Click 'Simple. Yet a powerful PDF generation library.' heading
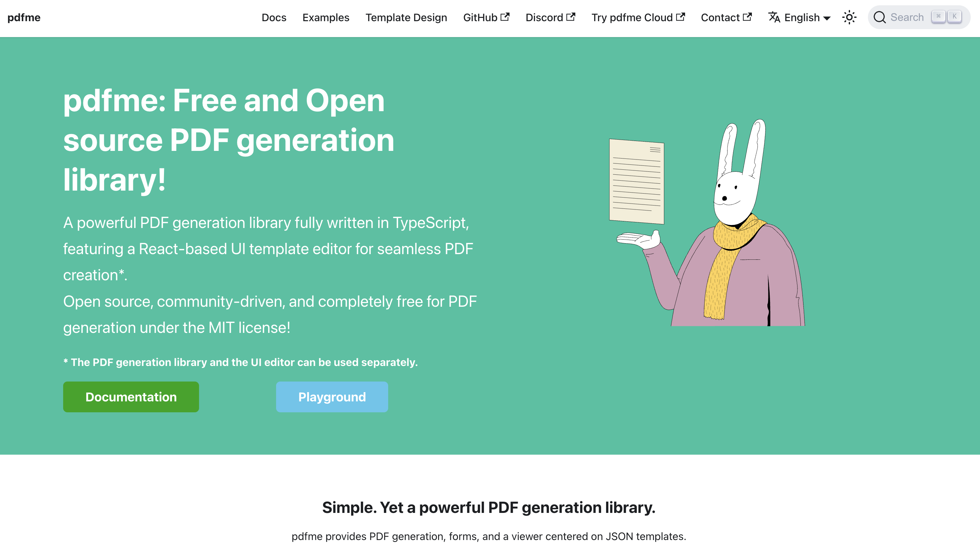 click(x=489, y=508)
